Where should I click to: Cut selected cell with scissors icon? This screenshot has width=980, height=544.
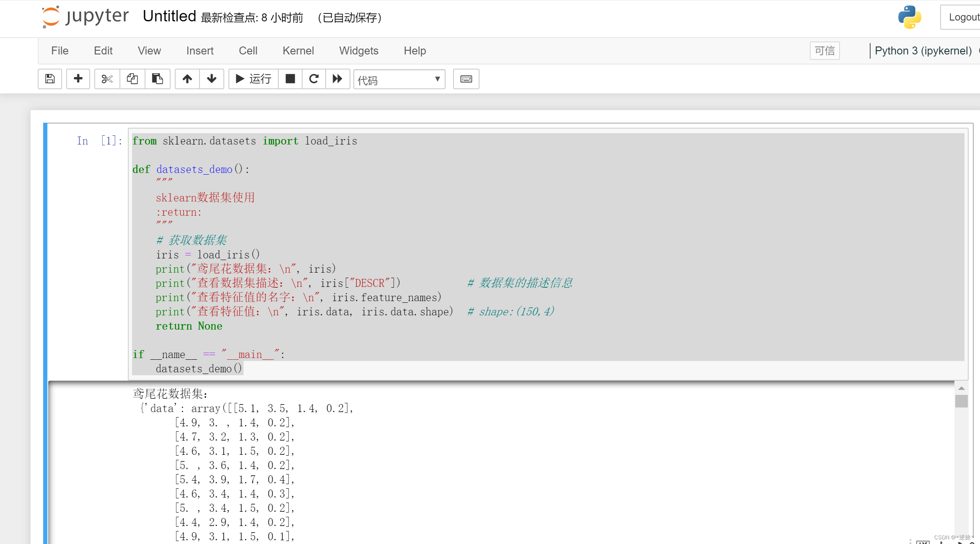click(x=107, y=79)
